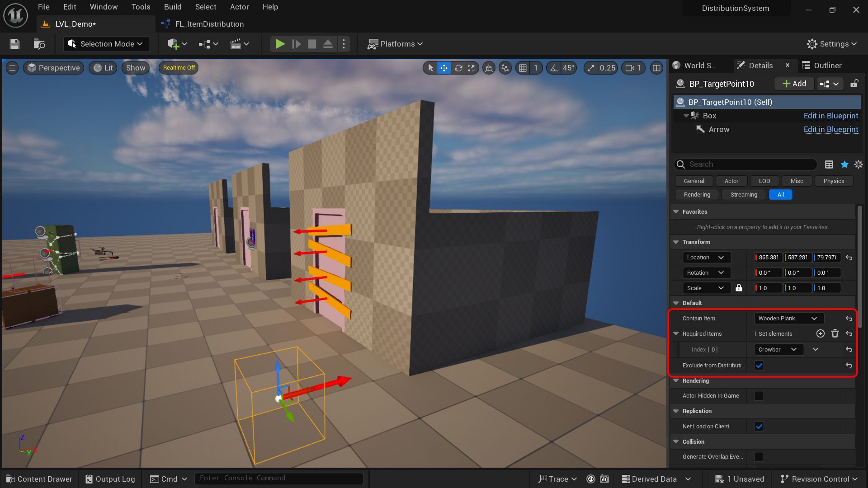This screenshot has height=488, width=868.
Task: Save the current level
Action: pos(14,44)
